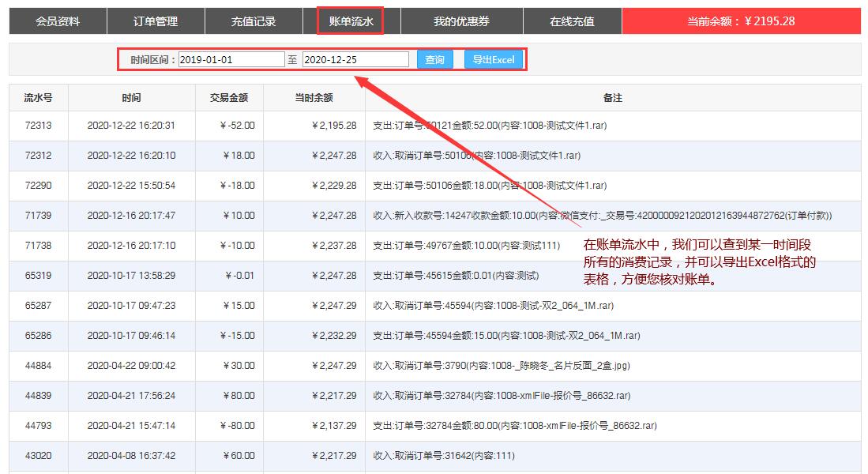Click the 流水号 column header
The height and width of the screenshot is (474, 868).
coord(38,98)
